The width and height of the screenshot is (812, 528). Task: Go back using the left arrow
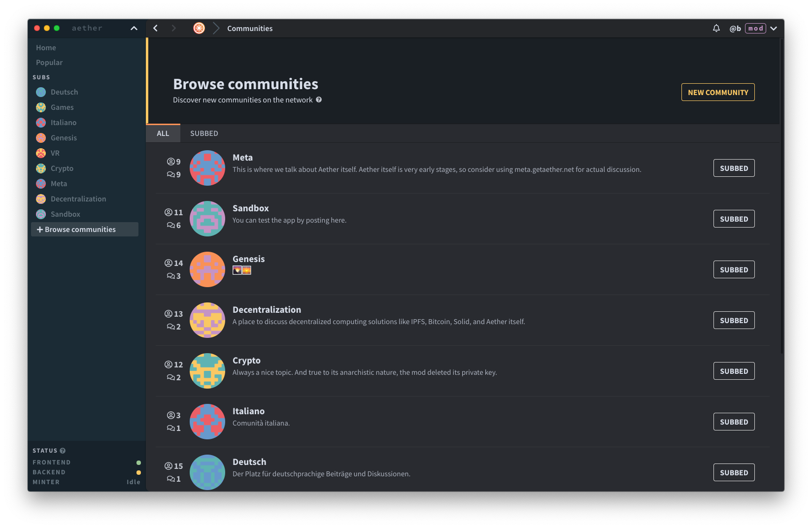pyautogui.click(x=156, y=29)
